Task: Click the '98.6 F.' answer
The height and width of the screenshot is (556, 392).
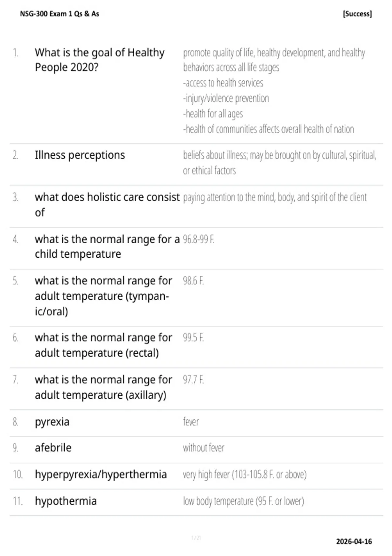Action: point(193,281)
